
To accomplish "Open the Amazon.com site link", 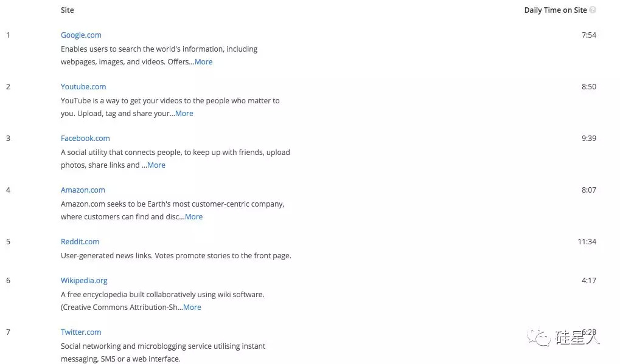I will [x=83, y=190].
